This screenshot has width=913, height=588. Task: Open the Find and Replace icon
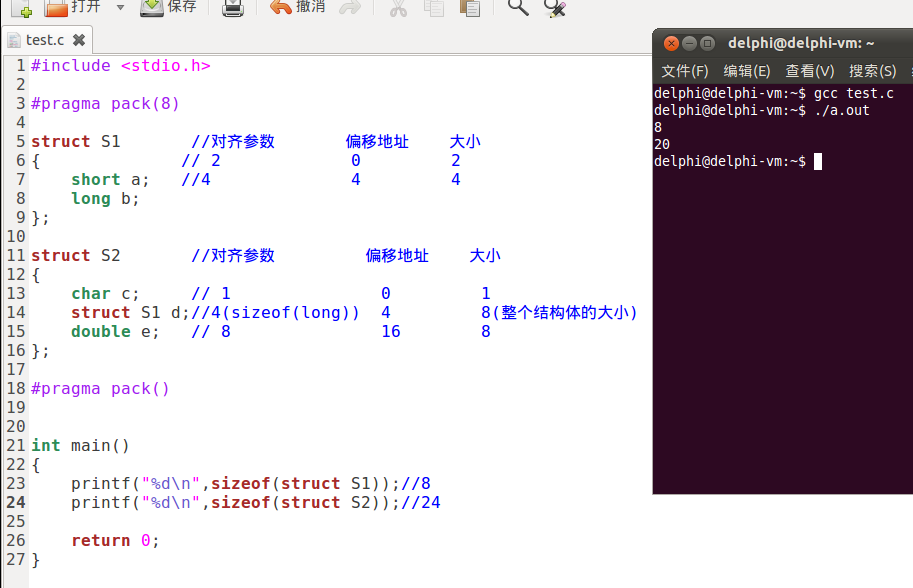554,8
